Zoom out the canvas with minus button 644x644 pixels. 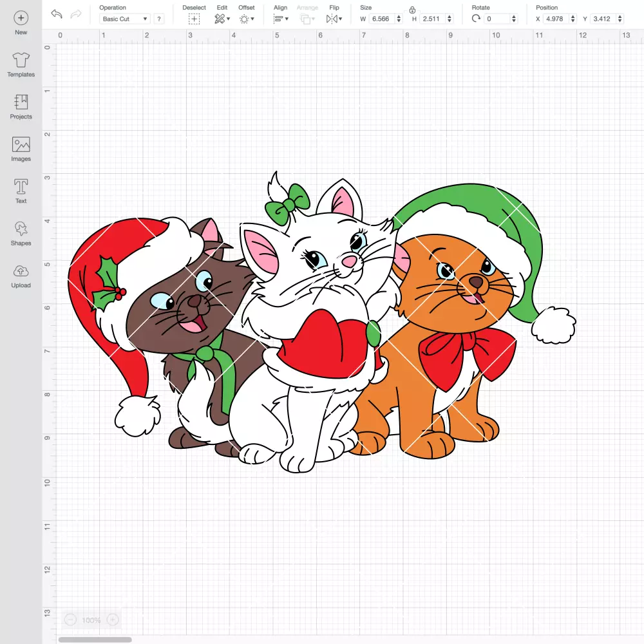pyautogui.click(x=70, y=620)
